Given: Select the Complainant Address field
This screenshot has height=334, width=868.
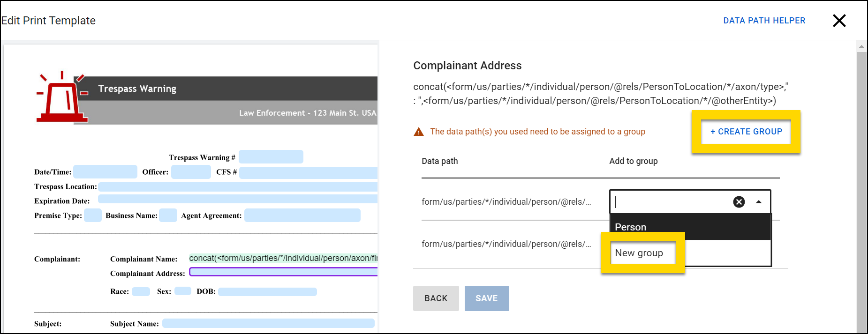Looking at the screenshot, I should 283,272.
